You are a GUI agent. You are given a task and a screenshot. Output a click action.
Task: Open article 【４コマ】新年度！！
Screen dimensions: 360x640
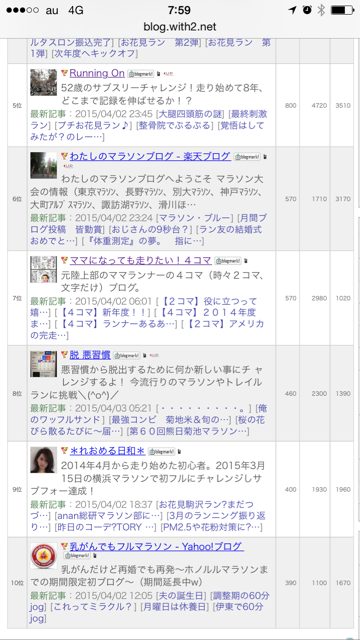point(104,313)
